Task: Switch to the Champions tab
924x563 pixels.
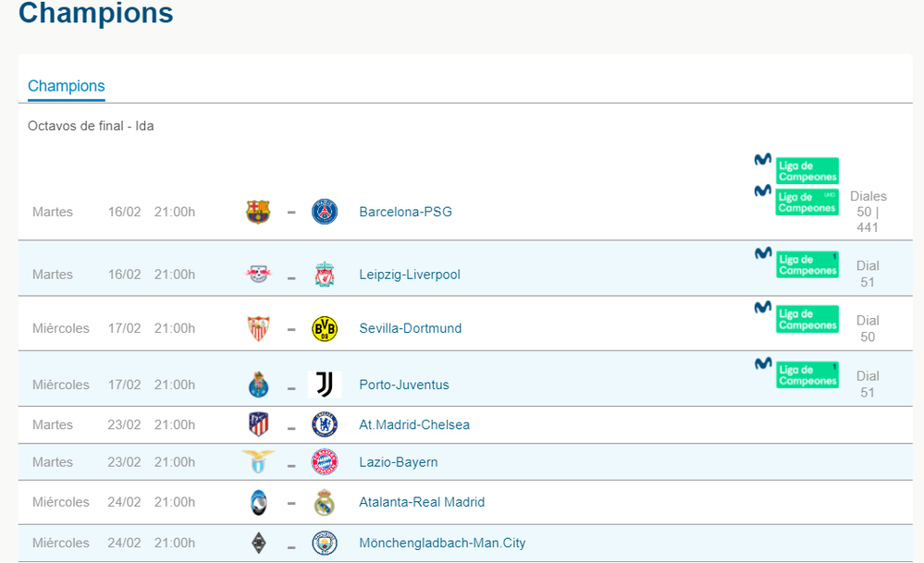Action: [66, 86]
